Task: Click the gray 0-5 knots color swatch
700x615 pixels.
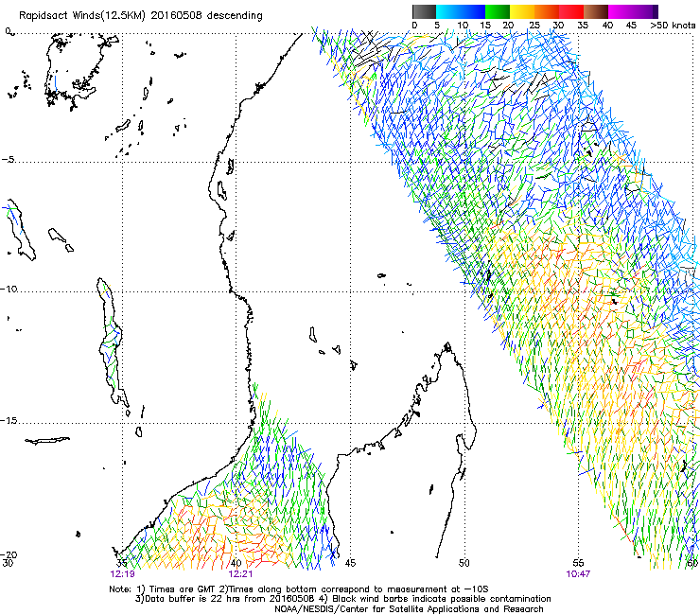Action: tap(424, 11)
